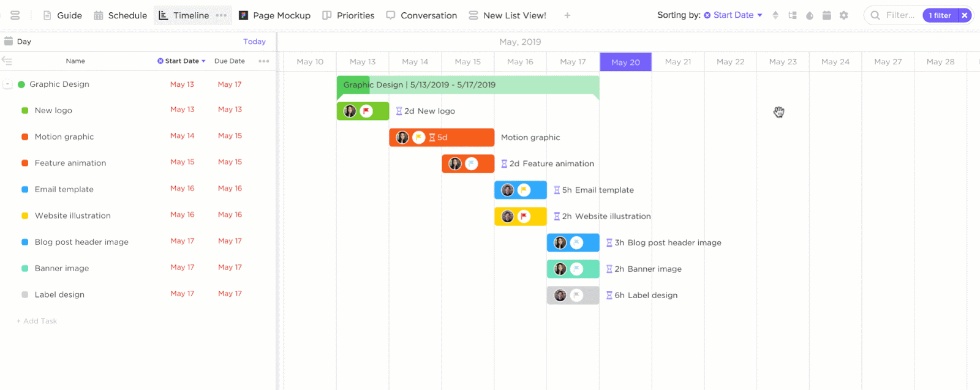The height and width of the screenshot is (390, 980).
Task: Click the collapse sidebar arrow icon
Action: pyautogui.click(x=7, y=61)
